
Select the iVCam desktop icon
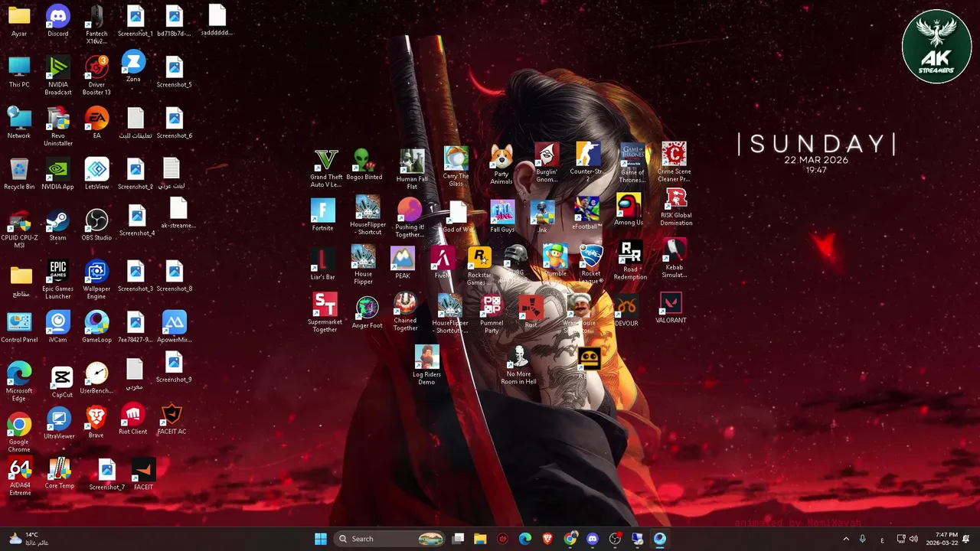pos(57,327)
